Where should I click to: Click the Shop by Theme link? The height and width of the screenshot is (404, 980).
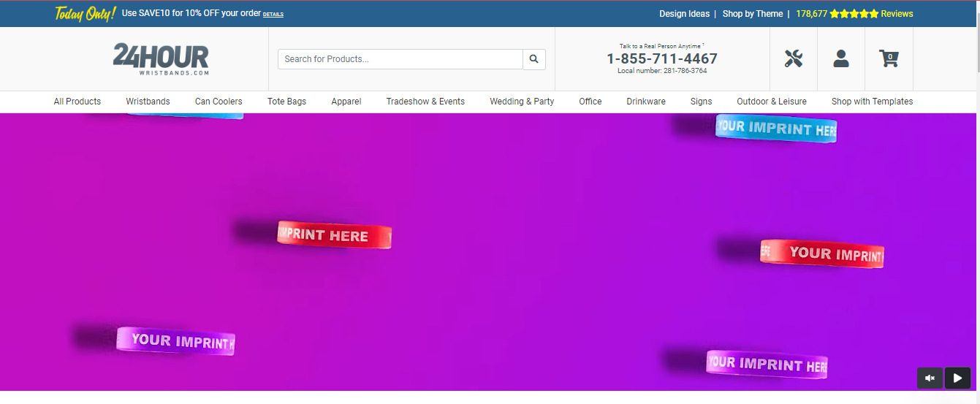pos(753,14)
